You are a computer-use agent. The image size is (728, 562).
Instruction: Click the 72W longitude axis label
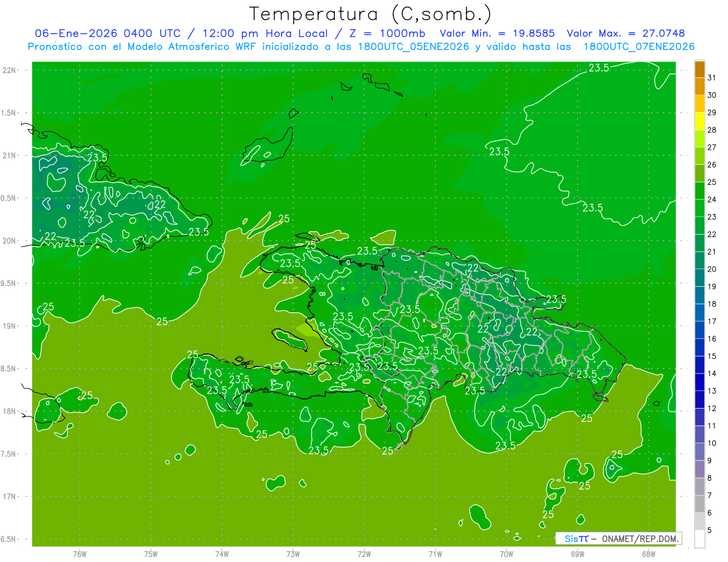tap(364, 554)
